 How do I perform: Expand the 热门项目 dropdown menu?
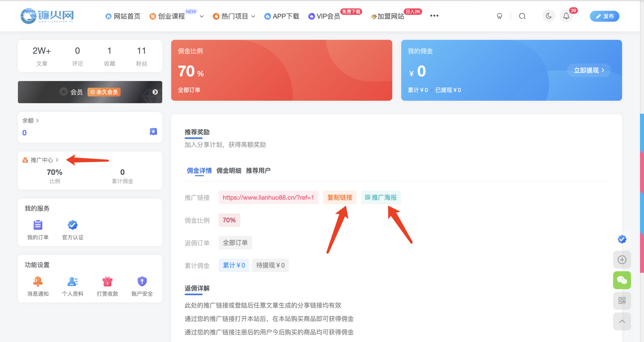[253, 16]
